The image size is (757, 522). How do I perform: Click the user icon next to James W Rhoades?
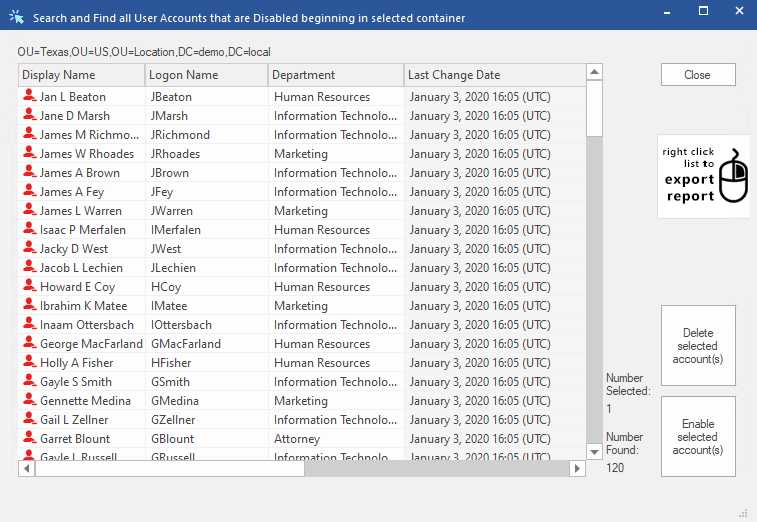29,154
